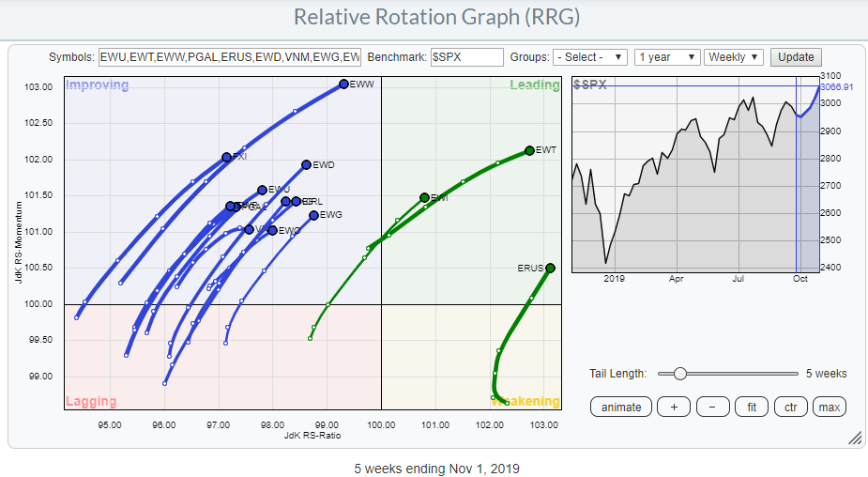
Task: Click the EWI data point marker
Action: (424, 197)
